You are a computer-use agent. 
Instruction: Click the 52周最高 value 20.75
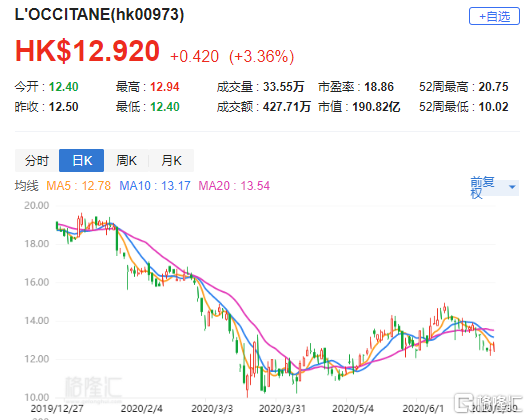[x=493, y=87]
